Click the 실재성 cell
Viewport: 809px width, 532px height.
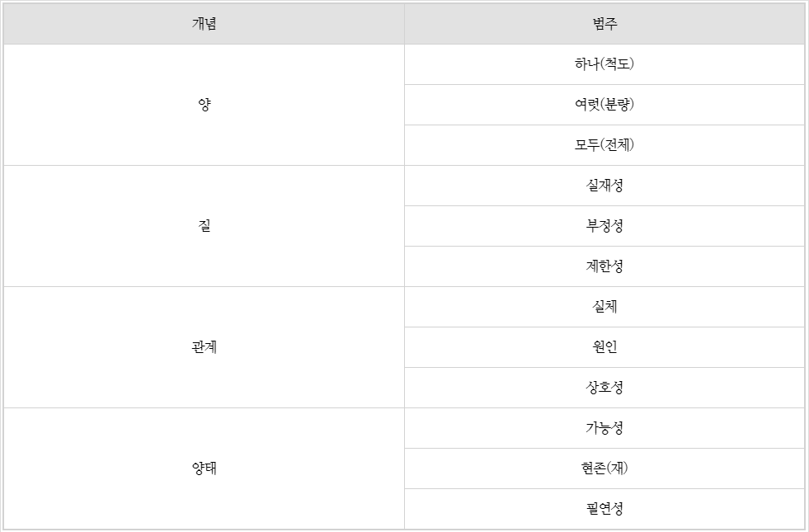click(604, 186)
